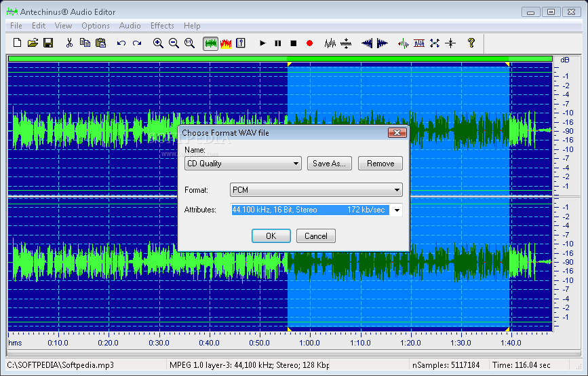The height and width of the screenshot is (376, 588).
Task: Click the hms label on time ruler
Action: point(15,343)
